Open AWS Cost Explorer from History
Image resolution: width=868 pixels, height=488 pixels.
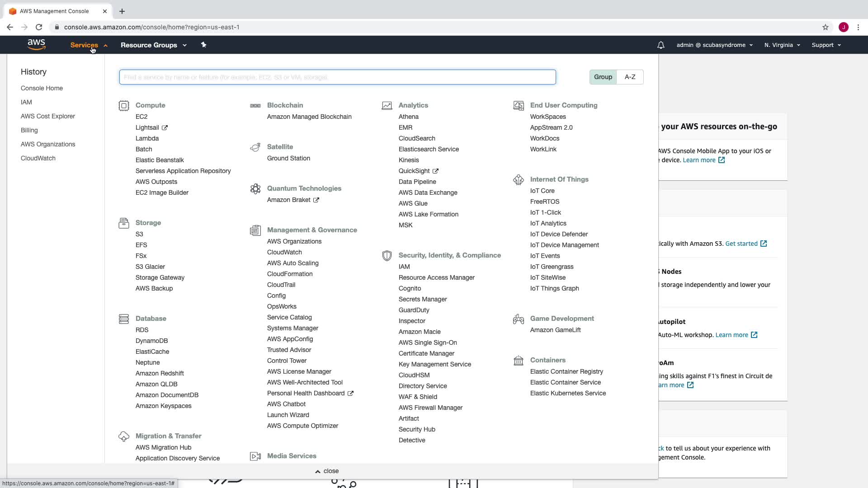coord(48,116)
